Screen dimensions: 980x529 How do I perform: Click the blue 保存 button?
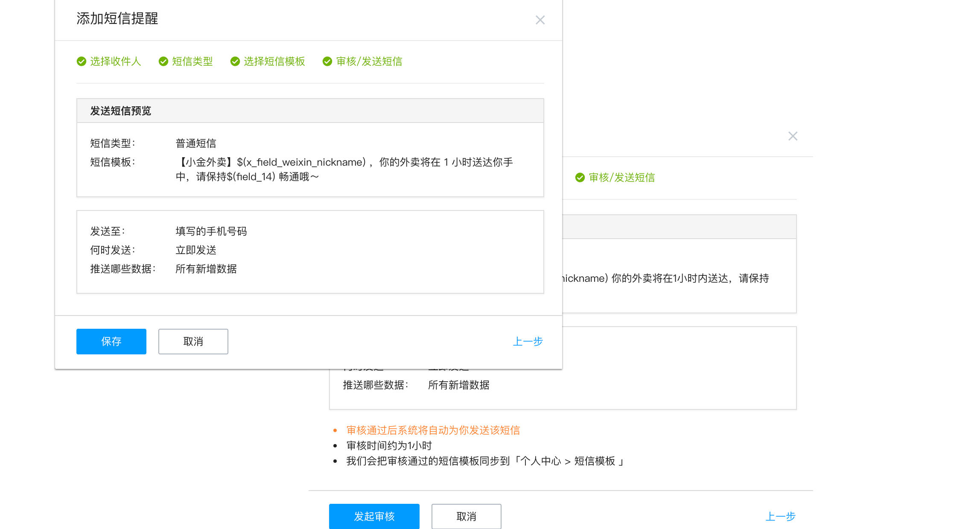(x=111, y=342)
